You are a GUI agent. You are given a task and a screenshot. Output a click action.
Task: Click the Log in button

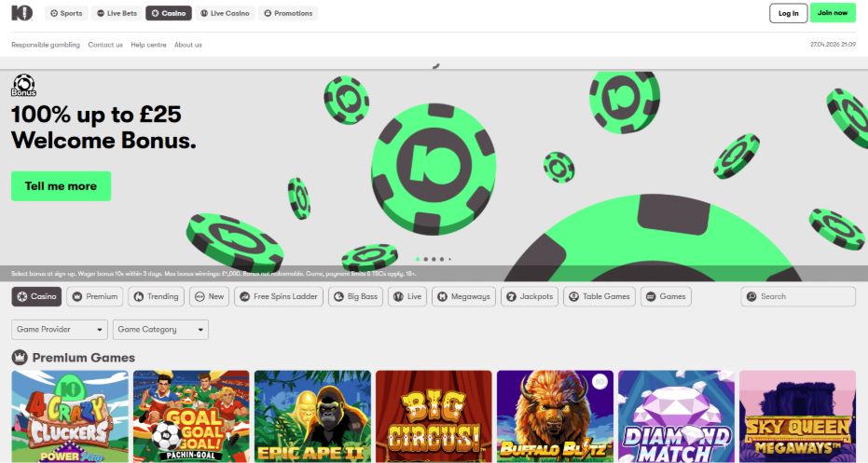(789, 13)
